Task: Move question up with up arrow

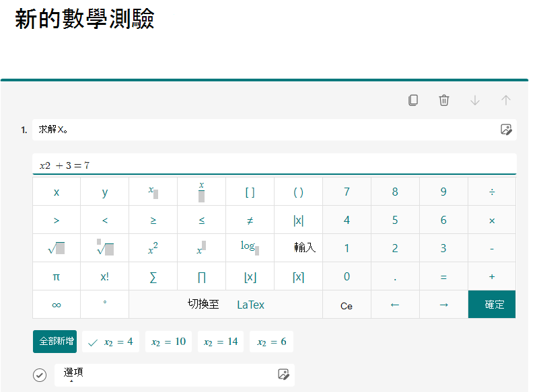Action: [x=506, y=100]
